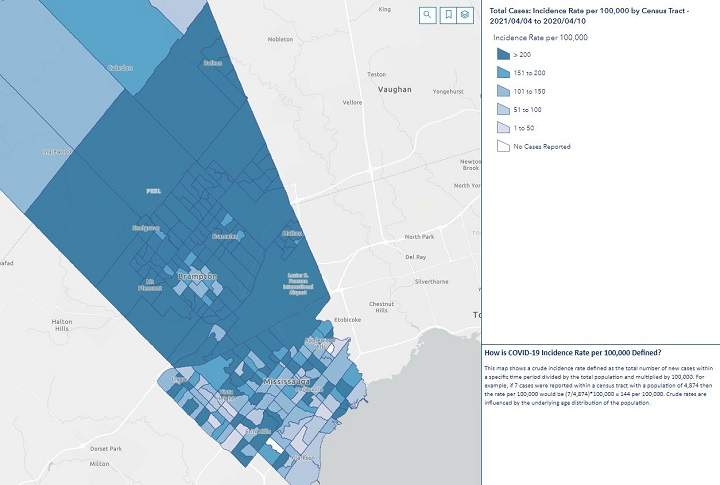Open the map layers icon
This screenshot has width=720, height=485.
[465, 15]
